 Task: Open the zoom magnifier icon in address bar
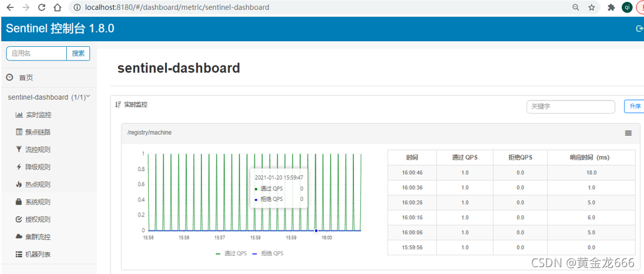(x=576, y=7)
